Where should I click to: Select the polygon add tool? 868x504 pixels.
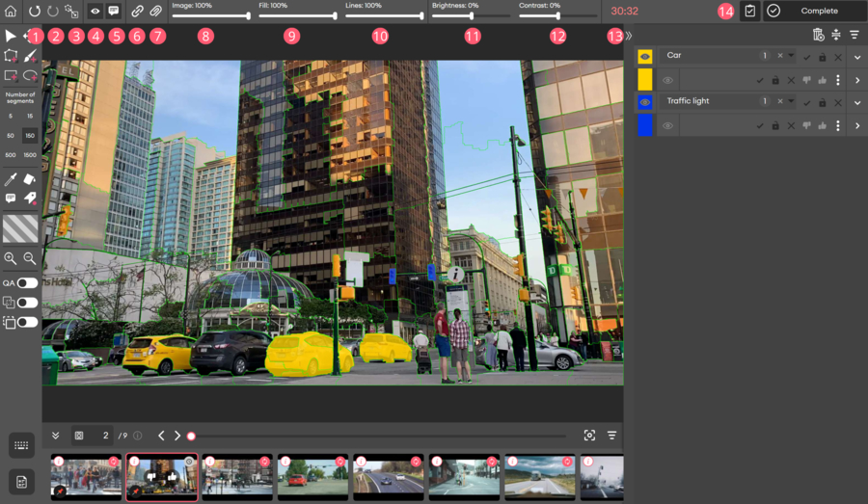[x=10, y=55]
